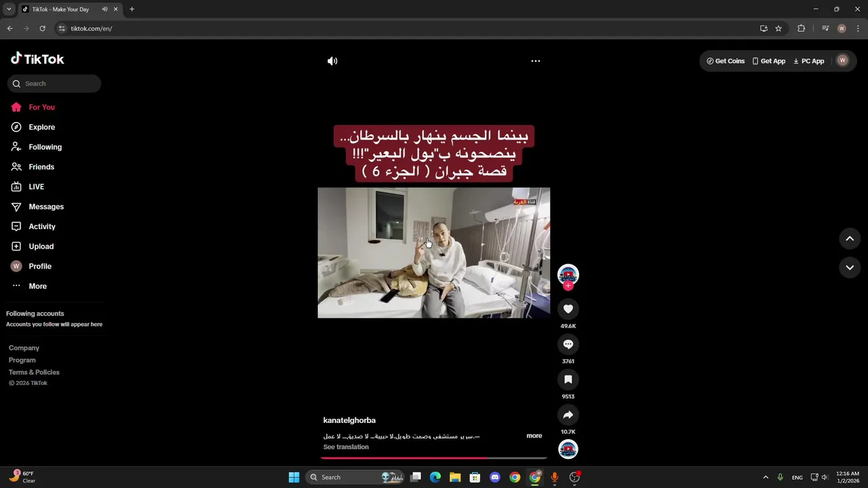Click PC App download button
The height and width of the screenshot is (488, 868).
click(x=809, y=61)
